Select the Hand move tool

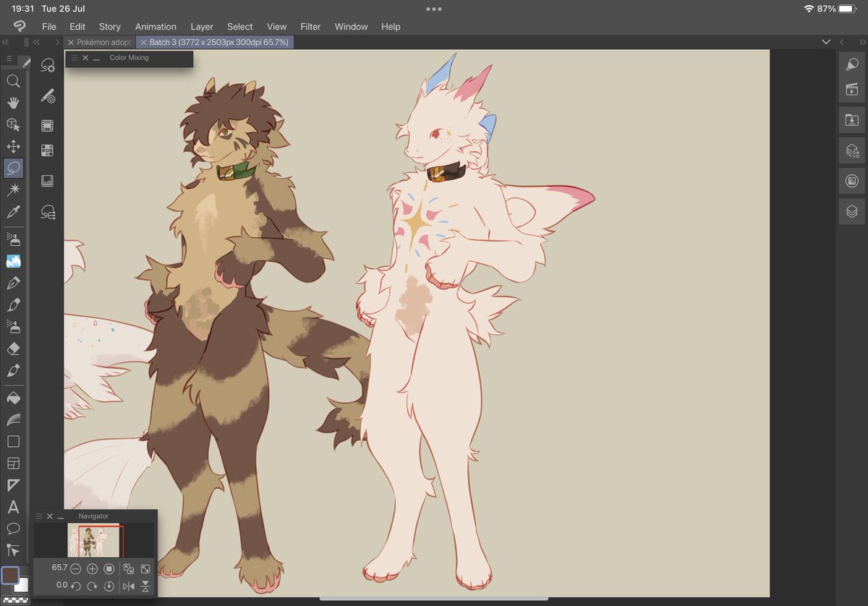pyautogui.click(x=13, y=103)
